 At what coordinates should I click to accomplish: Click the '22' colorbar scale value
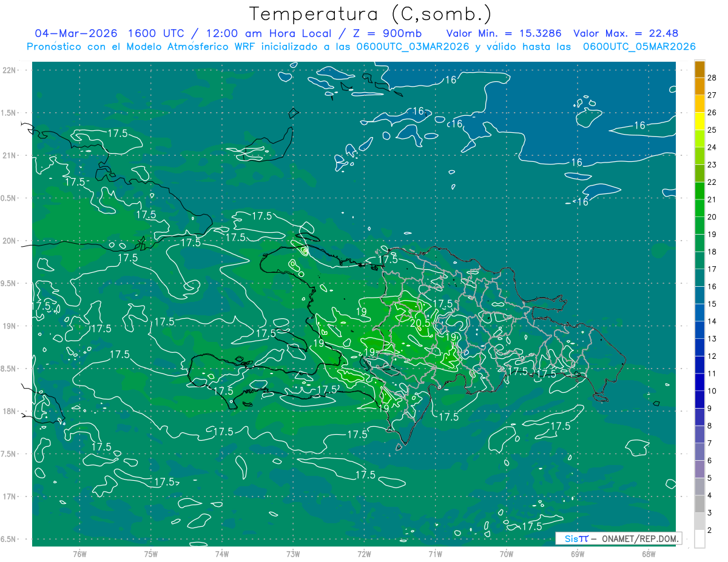point(712,182)
